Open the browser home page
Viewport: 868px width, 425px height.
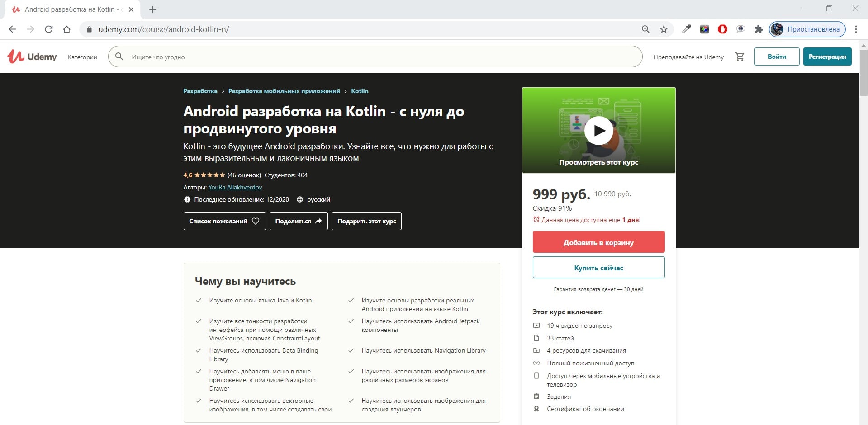point(66,29)
